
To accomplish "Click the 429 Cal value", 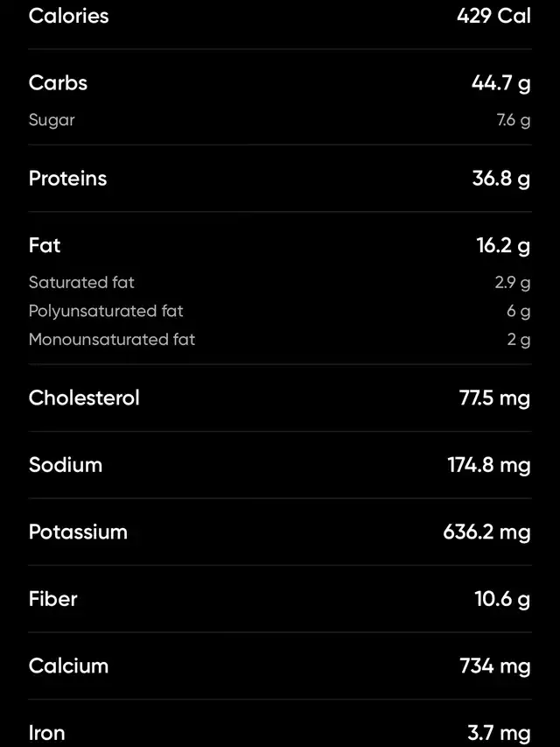I will click(x=493, y=16).
